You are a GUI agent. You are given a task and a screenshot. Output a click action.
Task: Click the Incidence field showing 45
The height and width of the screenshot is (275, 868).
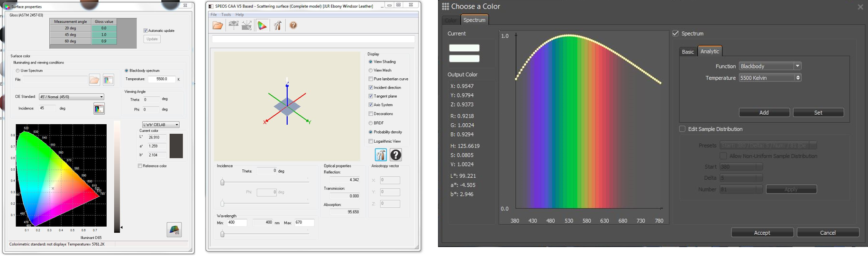click(46, 109)
